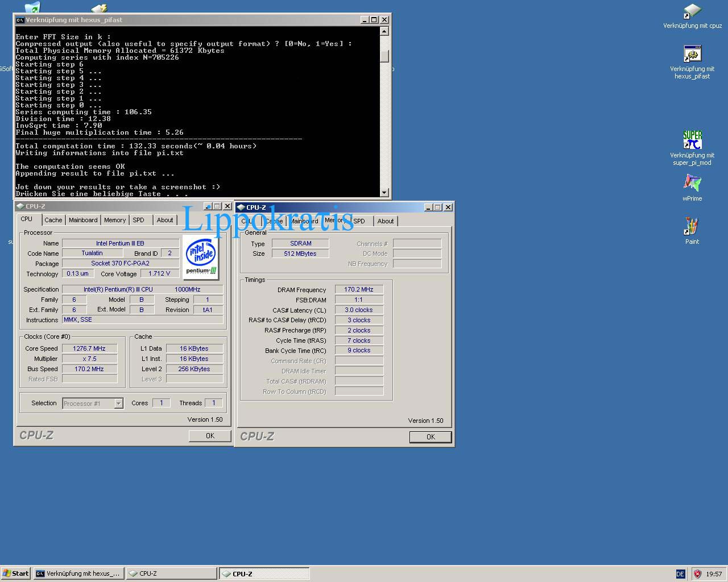Click the memory Size 512 MBytes field

pos(300,253)
